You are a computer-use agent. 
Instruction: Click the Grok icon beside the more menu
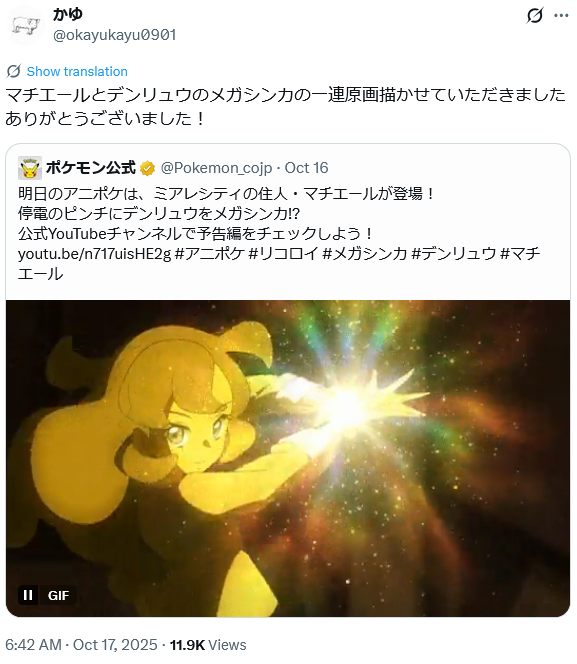535,16
